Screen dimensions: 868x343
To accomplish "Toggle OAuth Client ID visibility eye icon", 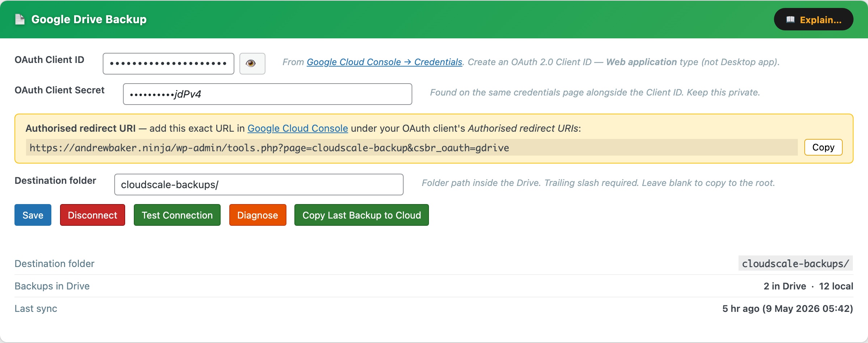I will (x=252, y=64).
